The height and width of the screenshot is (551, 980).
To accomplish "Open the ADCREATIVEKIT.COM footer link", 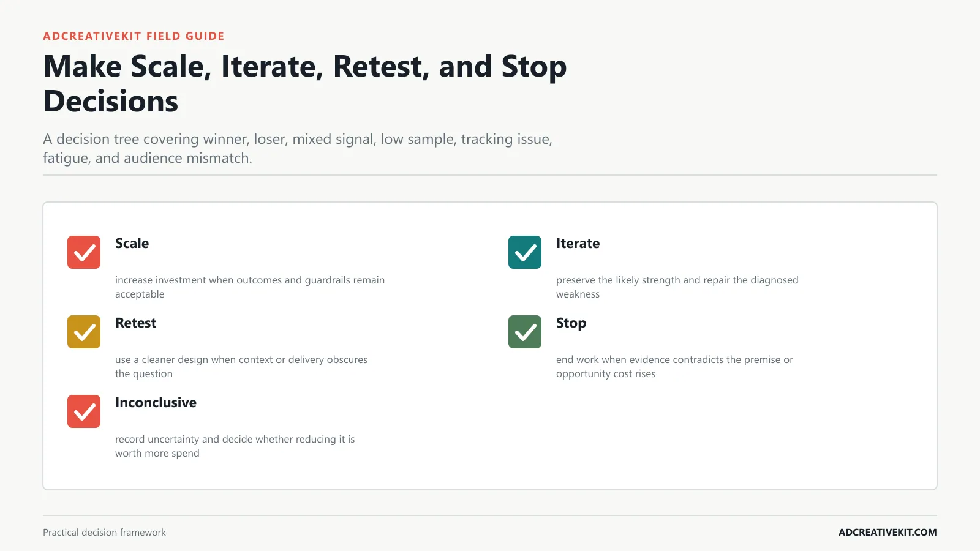I will coord(888,533).
